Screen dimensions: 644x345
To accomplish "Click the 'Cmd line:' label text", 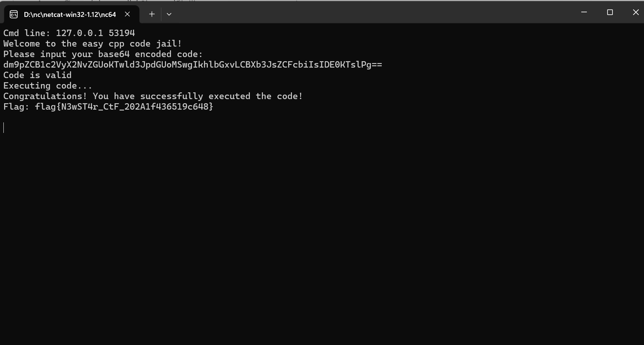I will (x=27, y=33).
